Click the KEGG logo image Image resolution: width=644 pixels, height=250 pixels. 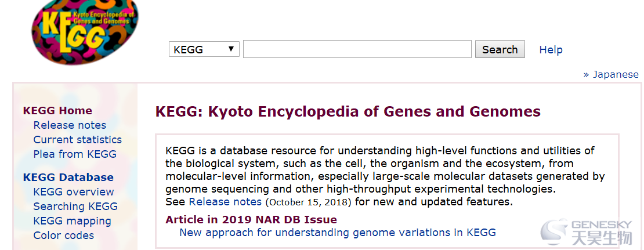(x=85, y=31)
